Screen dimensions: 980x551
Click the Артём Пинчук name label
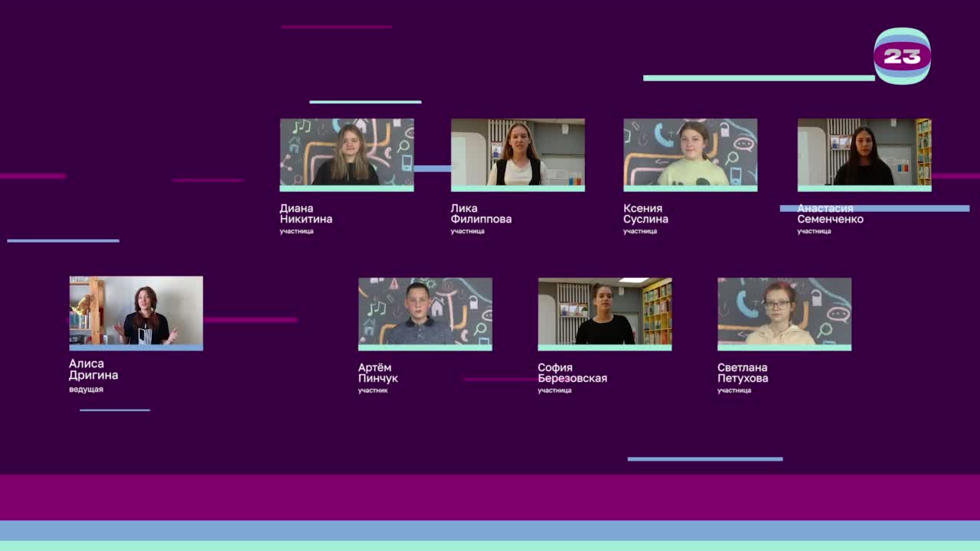[378, 373]
